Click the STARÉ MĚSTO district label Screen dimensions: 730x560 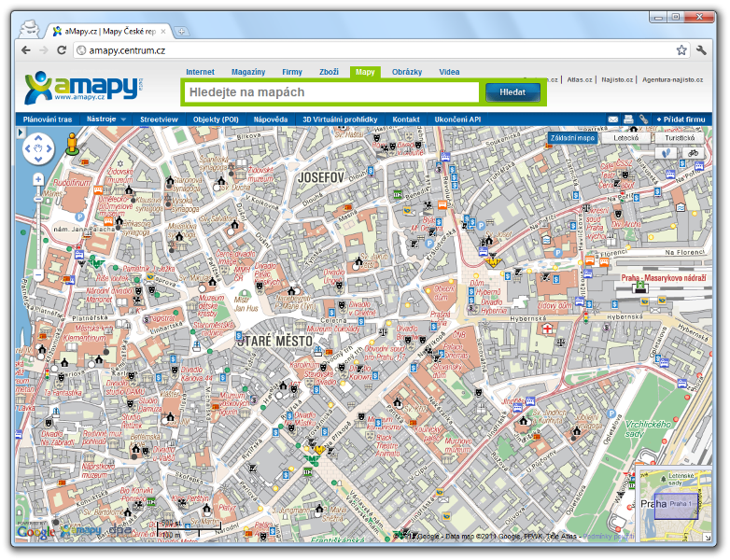[274, 341]
